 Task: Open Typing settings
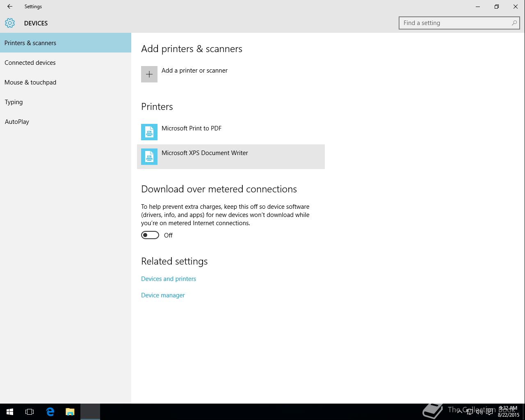(66, 102)
